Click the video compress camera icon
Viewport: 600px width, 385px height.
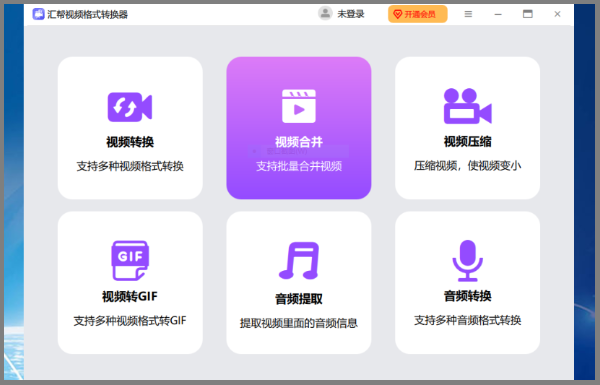(468, 106)
